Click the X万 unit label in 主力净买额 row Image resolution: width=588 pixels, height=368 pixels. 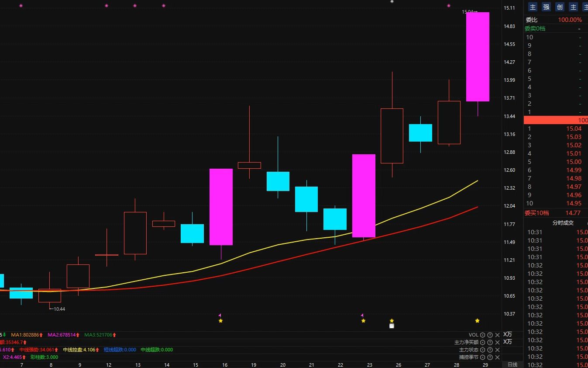pos(508,342)
